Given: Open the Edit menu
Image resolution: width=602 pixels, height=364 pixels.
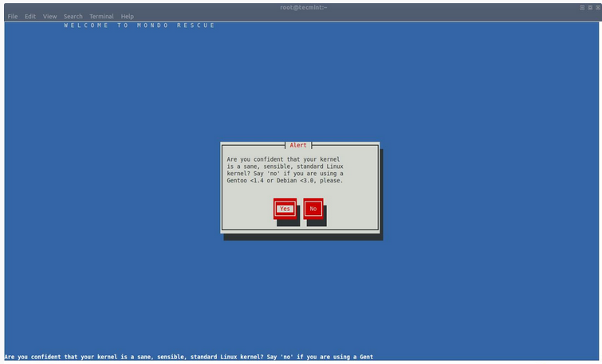Looking at the screenshot, I should pos(30,17).
